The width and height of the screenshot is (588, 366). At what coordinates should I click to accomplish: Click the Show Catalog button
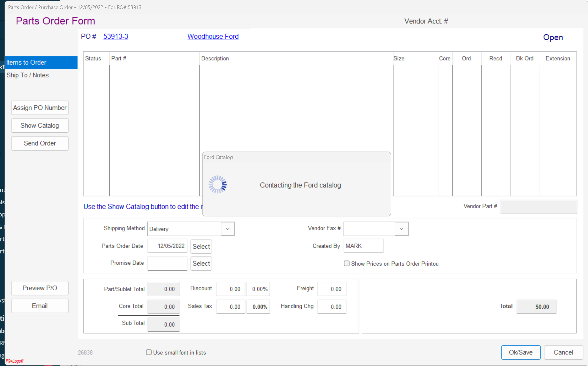coord(40,126)
